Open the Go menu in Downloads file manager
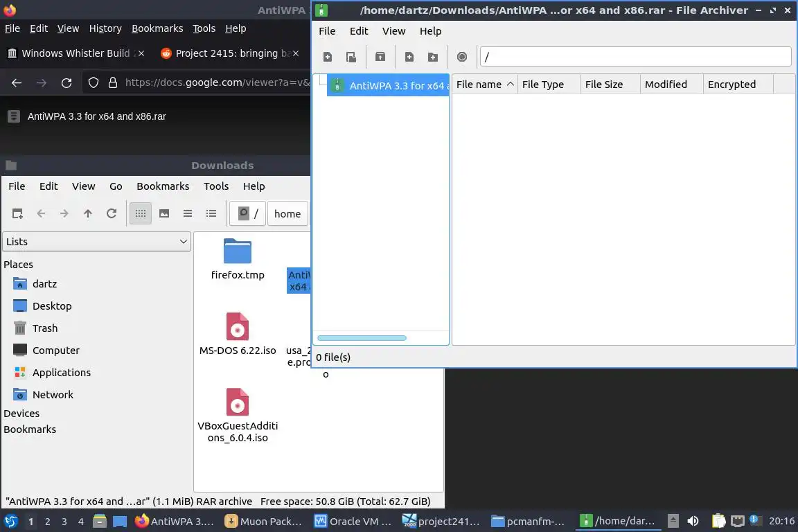This screenshot has width=798, height=532. [x=116, y=186]
